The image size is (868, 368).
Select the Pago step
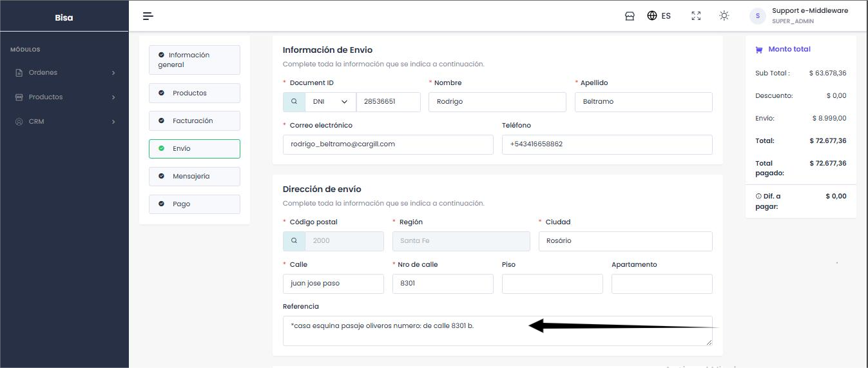[194, 204]
